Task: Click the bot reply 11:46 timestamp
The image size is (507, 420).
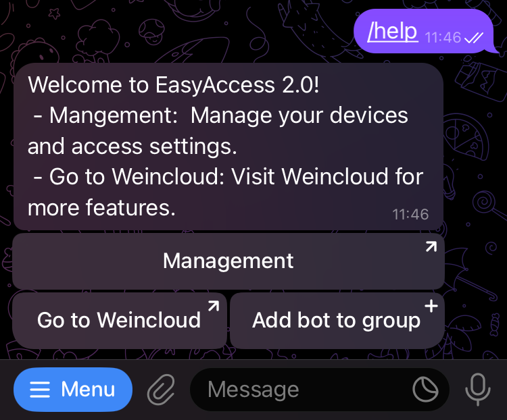Action: point(410,215)
